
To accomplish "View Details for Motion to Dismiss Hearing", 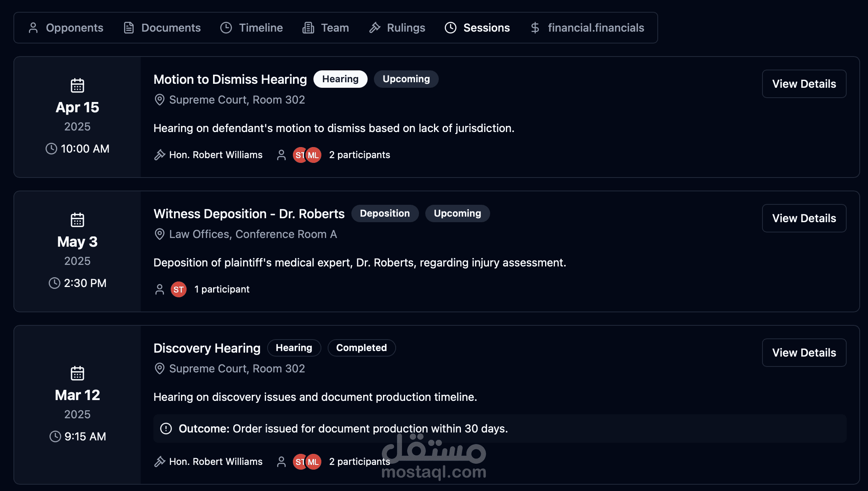I will (x=804, y=84).
